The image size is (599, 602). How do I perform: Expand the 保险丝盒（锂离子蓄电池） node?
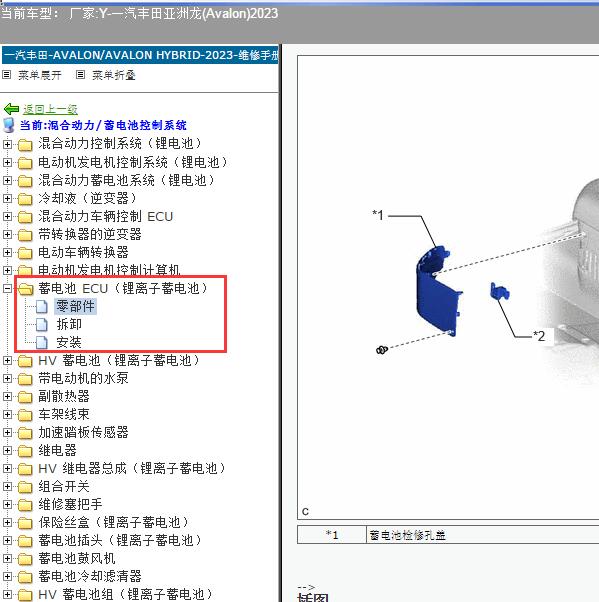7,523
